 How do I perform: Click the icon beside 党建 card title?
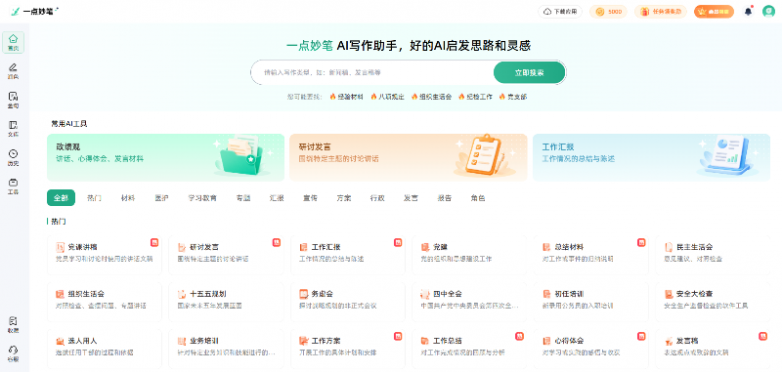pyautogui.click(x=425, y=247)
